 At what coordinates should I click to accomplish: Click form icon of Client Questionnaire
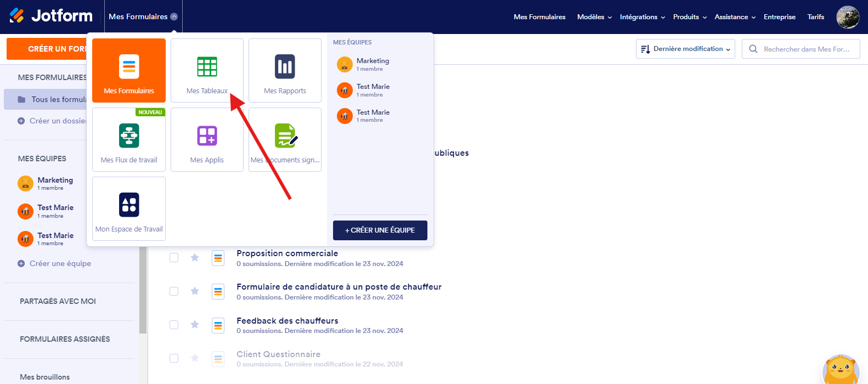point(218,359)
